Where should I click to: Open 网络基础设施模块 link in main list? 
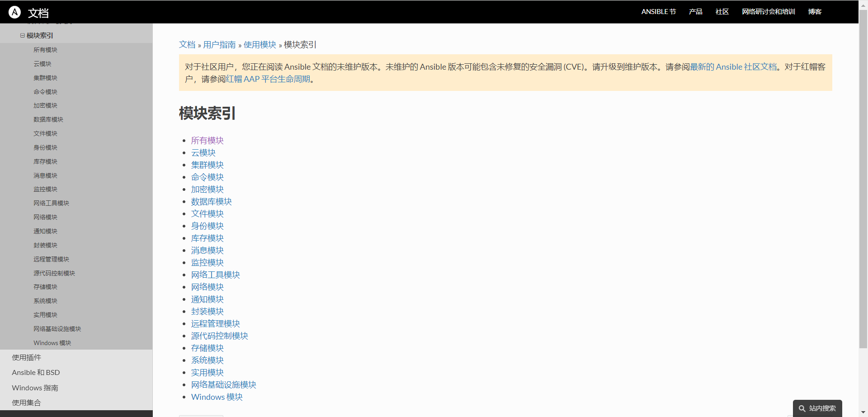click(224, 385)
